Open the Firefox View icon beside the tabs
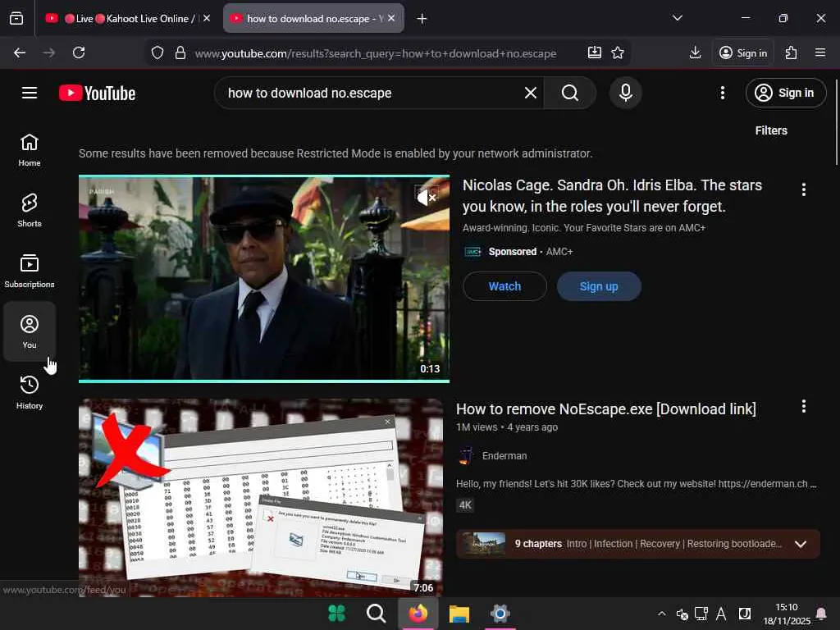This screenshot has height=630, width=840. 16,18
